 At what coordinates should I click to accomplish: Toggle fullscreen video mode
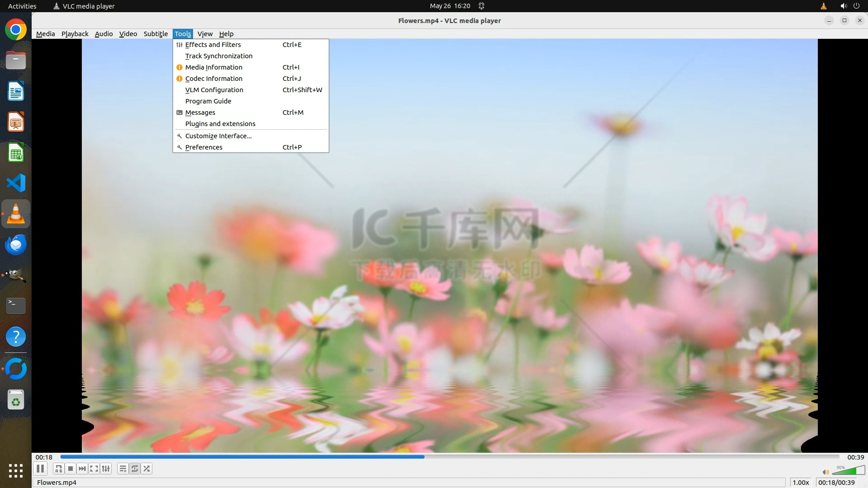pyautogui.click(x=94, y=469)
